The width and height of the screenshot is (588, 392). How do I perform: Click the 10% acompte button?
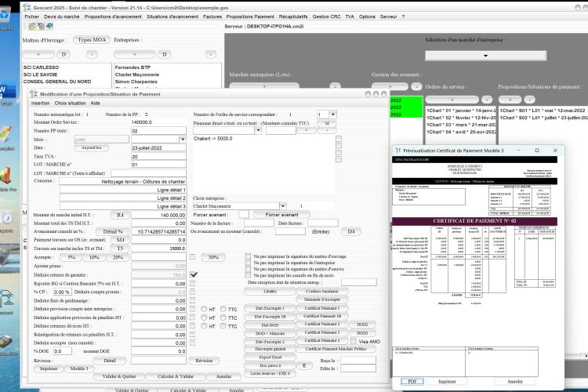click(94, 257)
